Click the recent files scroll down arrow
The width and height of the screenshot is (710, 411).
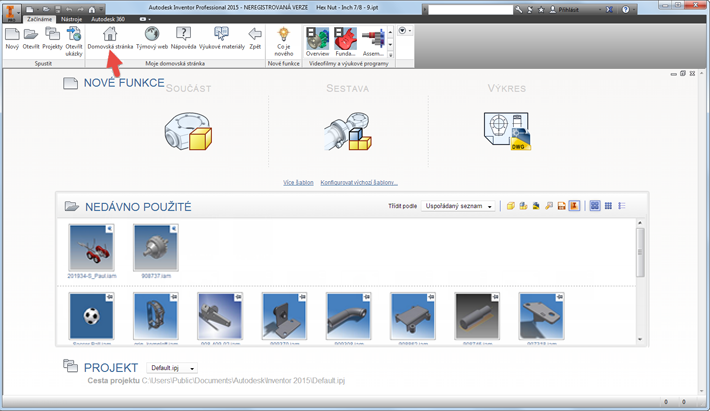[x=640, y=339]
